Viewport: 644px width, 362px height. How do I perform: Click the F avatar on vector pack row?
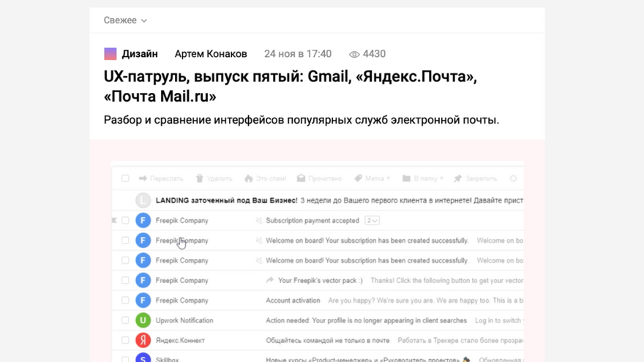click(x=143, y=280)
